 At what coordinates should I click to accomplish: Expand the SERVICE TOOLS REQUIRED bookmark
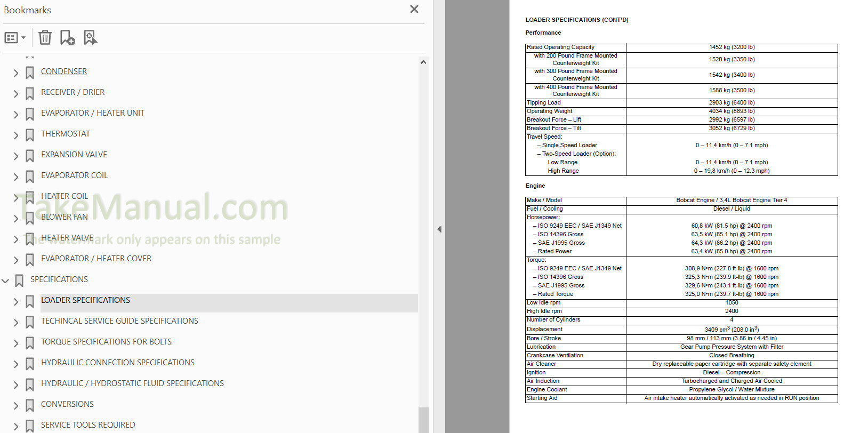(x=16, y=427)
